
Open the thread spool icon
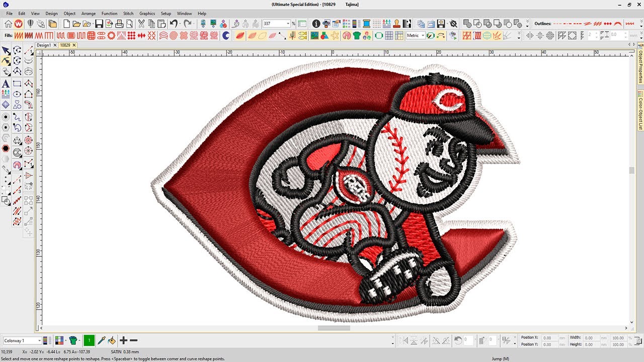click(x=366, y=24)
